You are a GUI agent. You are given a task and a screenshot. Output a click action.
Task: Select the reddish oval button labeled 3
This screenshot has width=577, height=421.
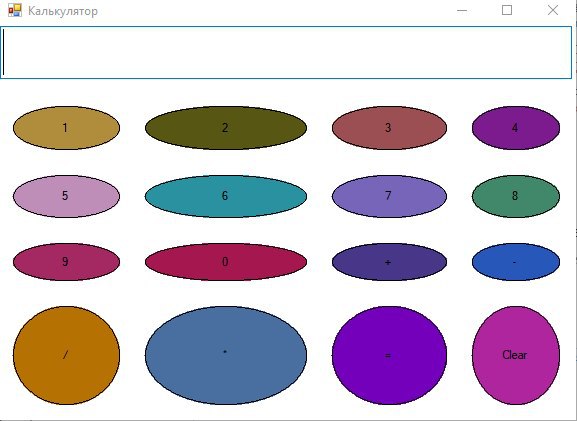point(389,128)
